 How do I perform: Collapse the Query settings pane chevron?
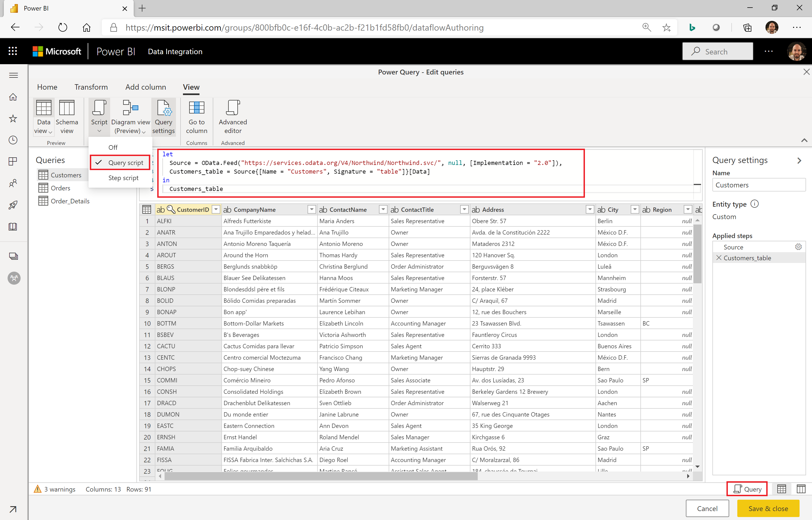(x=799, y=161)
